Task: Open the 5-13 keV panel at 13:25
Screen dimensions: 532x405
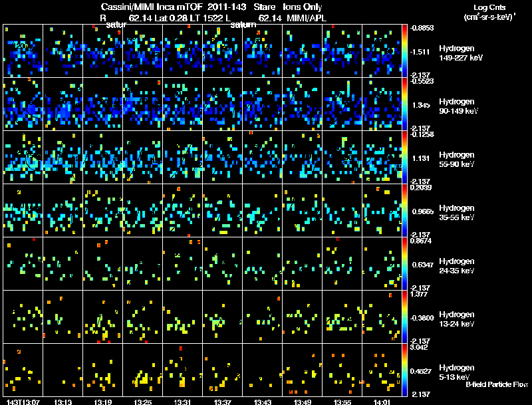Action: tap(142, 370)
